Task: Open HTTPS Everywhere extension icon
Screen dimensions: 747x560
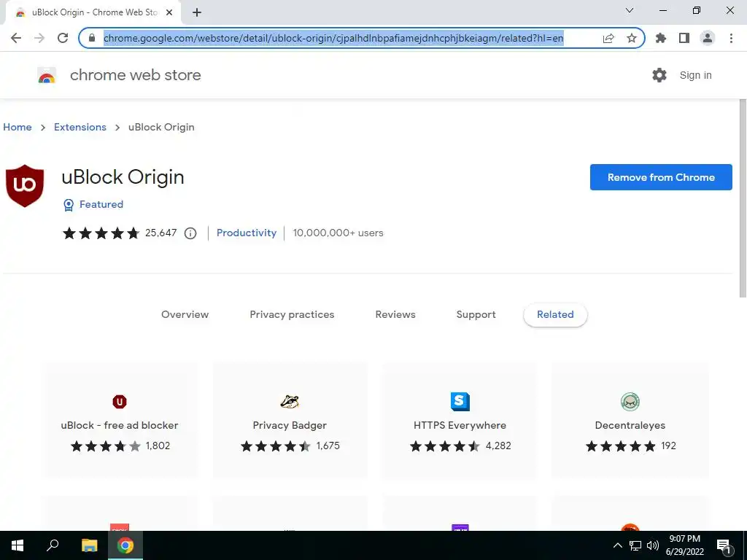Action: 460,402
